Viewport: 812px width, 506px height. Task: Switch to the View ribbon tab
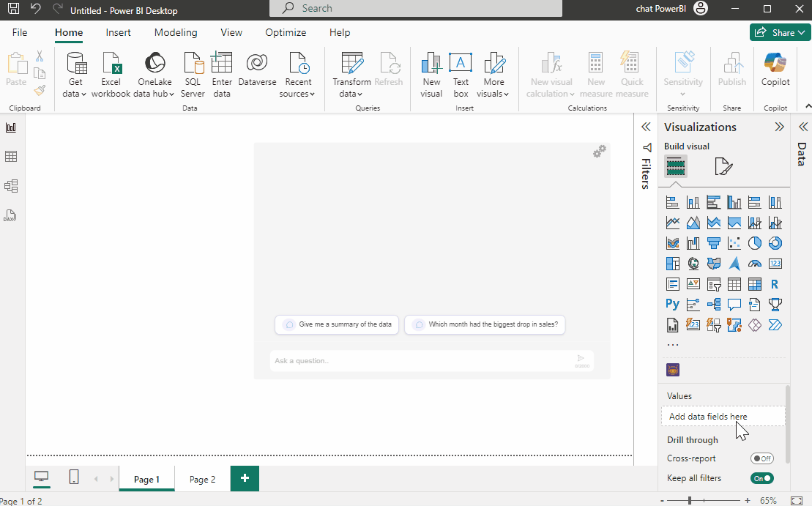pos(231,32)
